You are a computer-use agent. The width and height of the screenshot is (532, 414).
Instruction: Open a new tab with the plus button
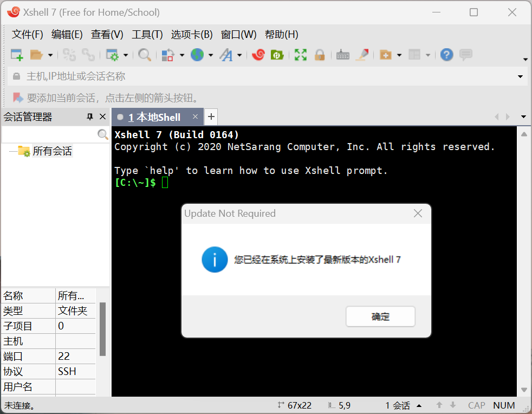pyautogui.click(x=211, y=117)
